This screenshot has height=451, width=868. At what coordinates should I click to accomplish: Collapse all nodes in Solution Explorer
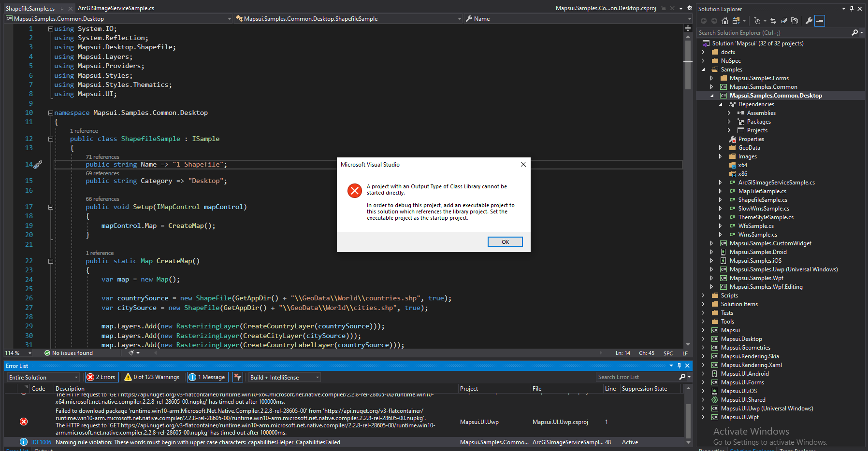[784, 21]
